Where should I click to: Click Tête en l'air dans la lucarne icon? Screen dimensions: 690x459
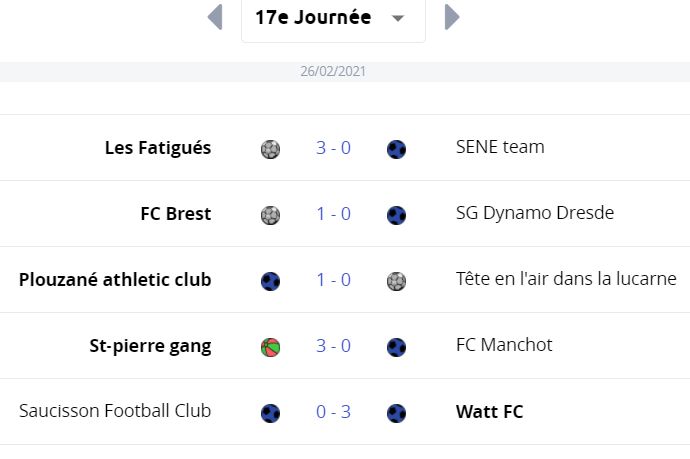(x=396, y=281)
